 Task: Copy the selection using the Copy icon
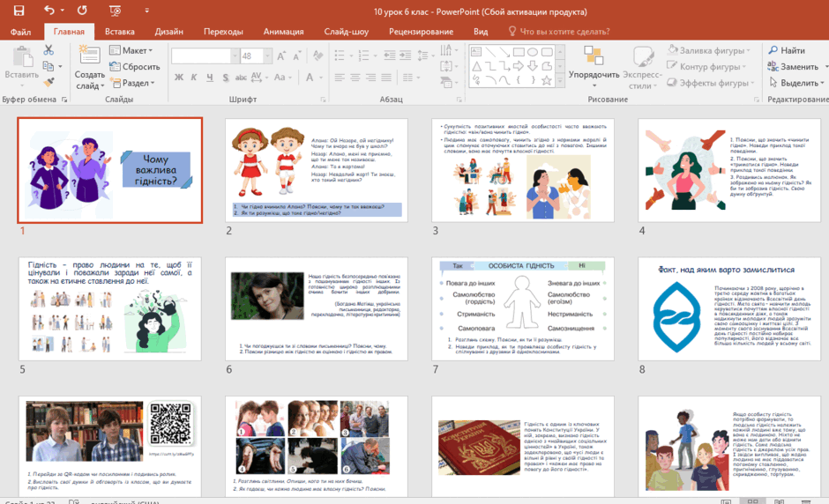(49, 67)
